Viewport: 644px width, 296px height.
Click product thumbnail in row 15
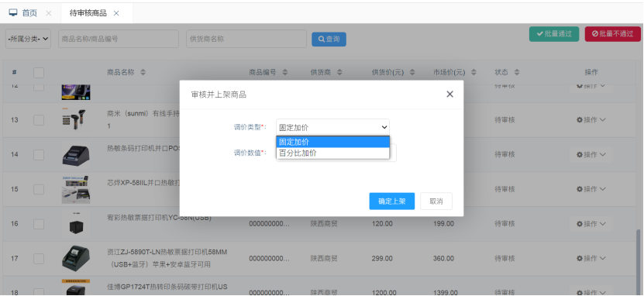(x=76, y=189)
